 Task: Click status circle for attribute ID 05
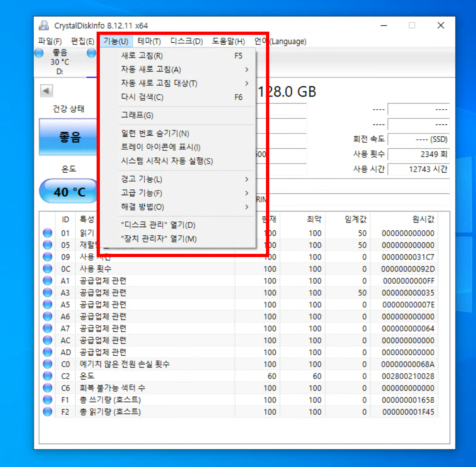point(48,245)
